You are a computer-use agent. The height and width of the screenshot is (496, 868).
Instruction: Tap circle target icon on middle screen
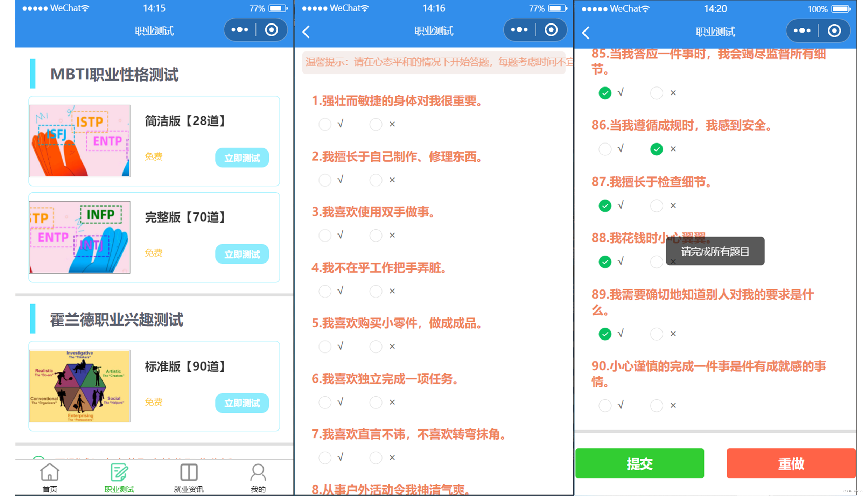551,30
